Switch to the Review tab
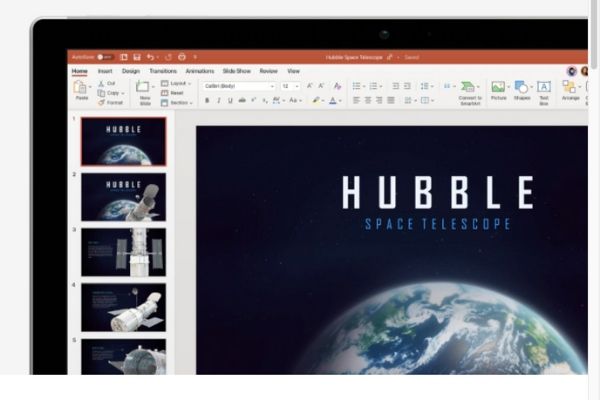The width and height of the screenshot is (600, 400). point(268,71)
